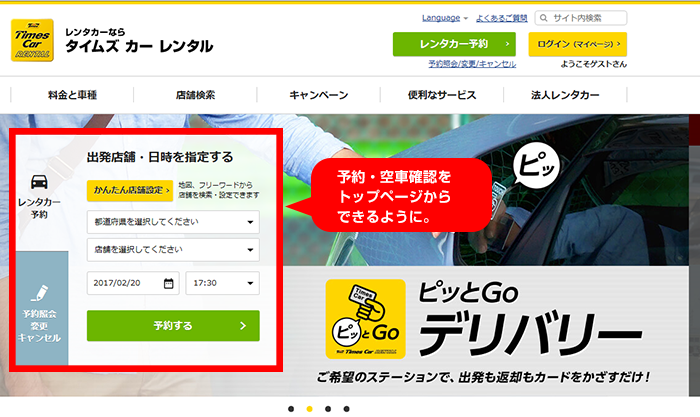This screenshot has width=700, height=417.
Task: Click the ピッとGo yellow logo icon
Action: point(365,319)
